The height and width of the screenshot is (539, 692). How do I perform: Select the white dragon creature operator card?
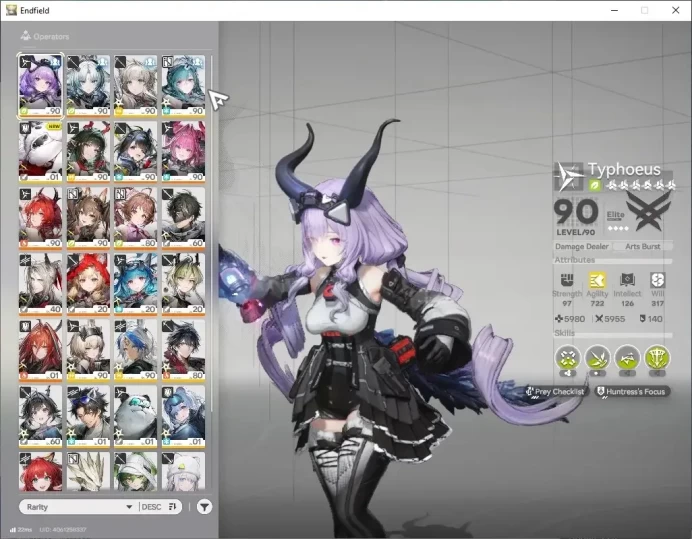coord(88,471)
